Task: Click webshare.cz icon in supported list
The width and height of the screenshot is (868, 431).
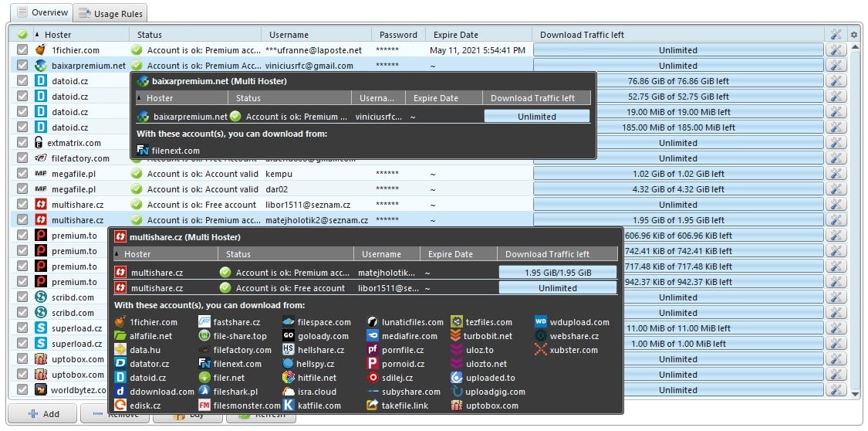Action: pyautogui.click(x=541, y=336)
